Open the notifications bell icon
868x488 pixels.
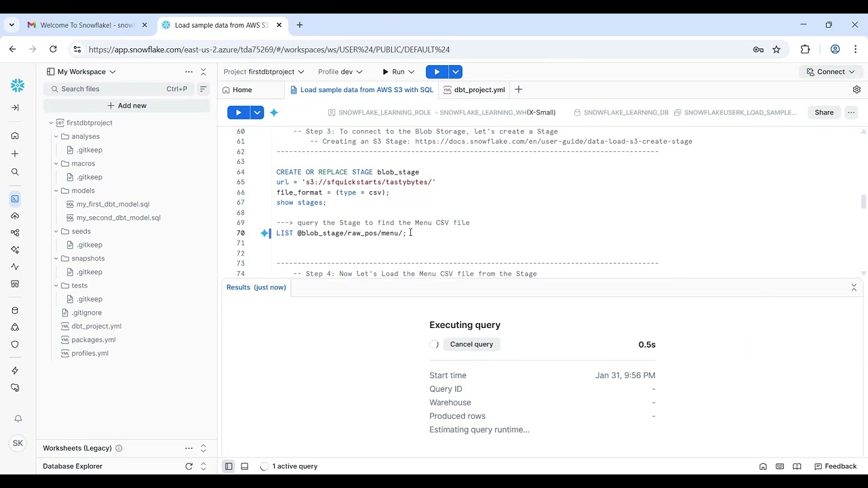coord(18,418)
